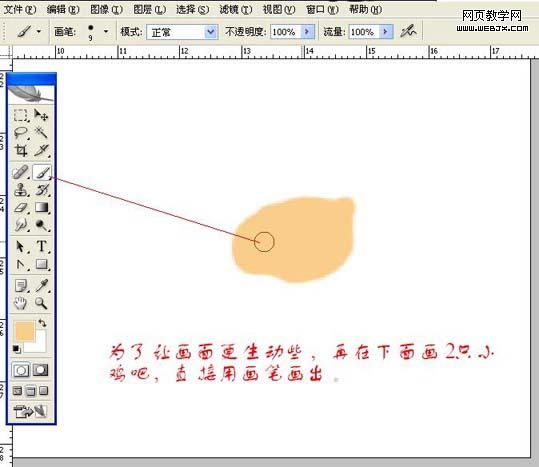Toggle the airbrush option

408,32
